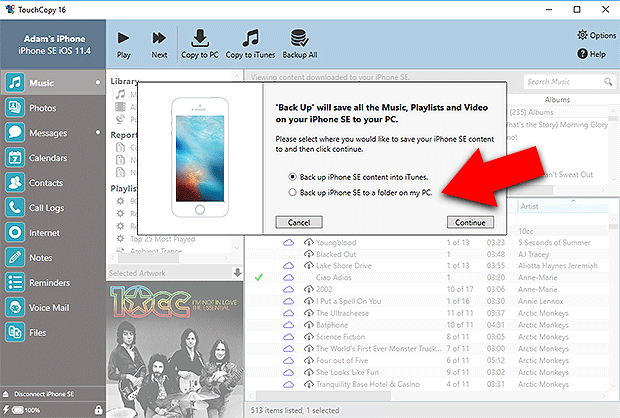The width and height of the screenshot is (620, 418).
Task: Open Reminders section in sidebar
Action: (x=53, y=282)
